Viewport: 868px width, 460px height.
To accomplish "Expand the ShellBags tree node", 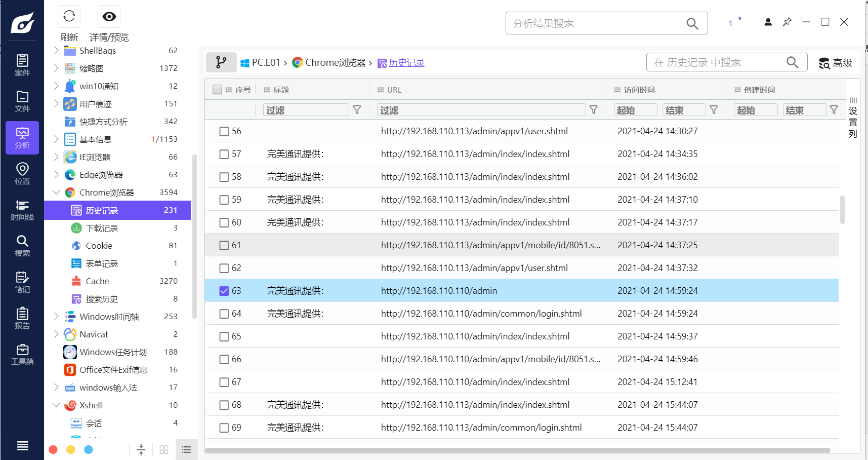I will coord(56,51).
